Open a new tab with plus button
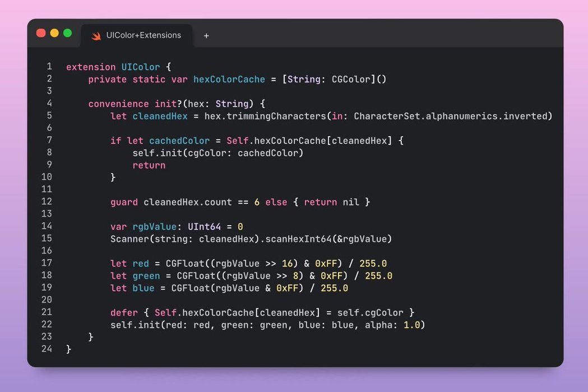This screenshot has width=588, height=392. [x=206, y=36]
